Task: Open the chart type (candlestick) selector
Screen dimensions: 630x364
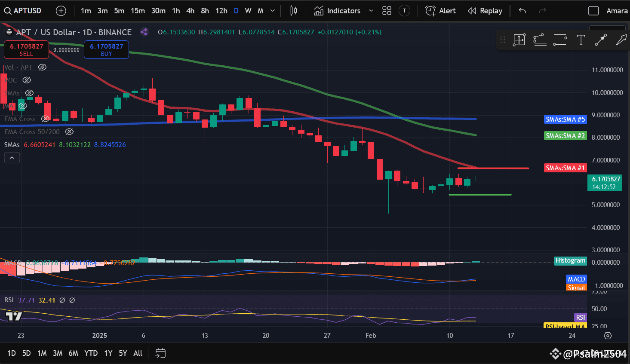Action: pyautogui.click(x=293, y=10)
